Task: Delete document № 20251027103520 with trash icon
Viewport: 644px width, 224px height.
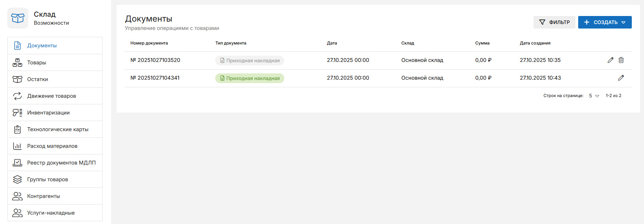Action: (x=621, y=60)
